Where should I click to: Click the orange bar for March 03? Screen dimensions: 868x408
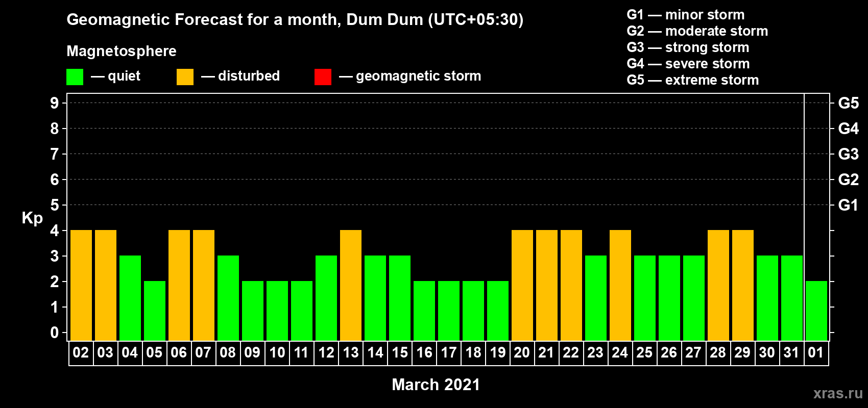point(106,285)
